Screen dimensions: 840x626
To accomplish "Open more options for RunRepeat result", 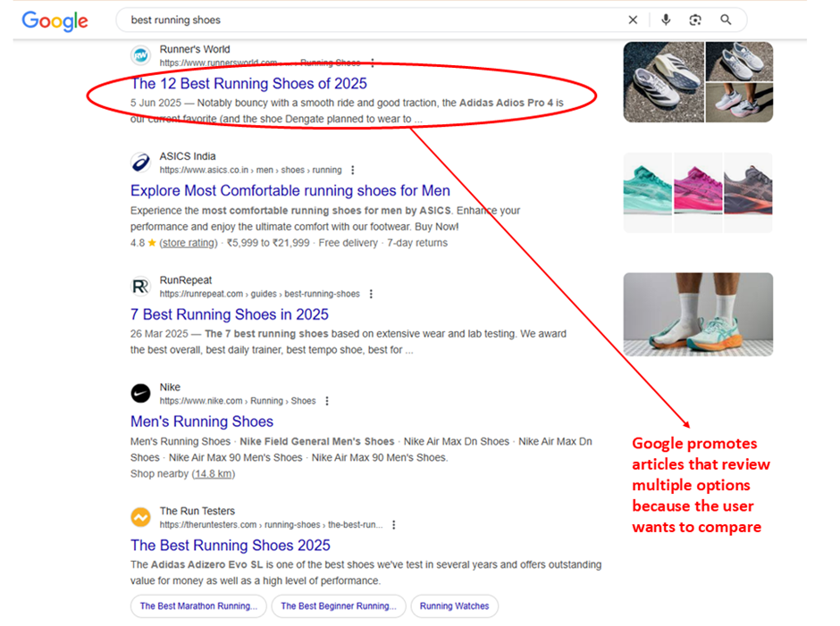I will coord(371,294).
